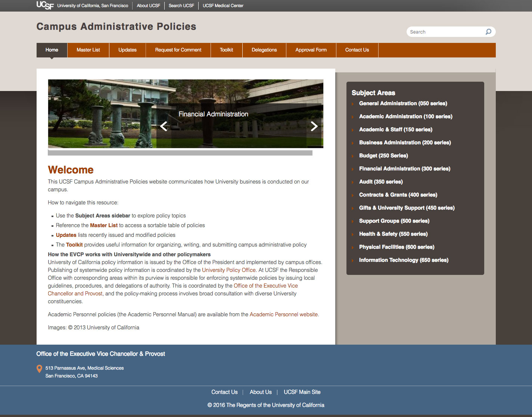Open Audit (350 series) subject area

381,182
